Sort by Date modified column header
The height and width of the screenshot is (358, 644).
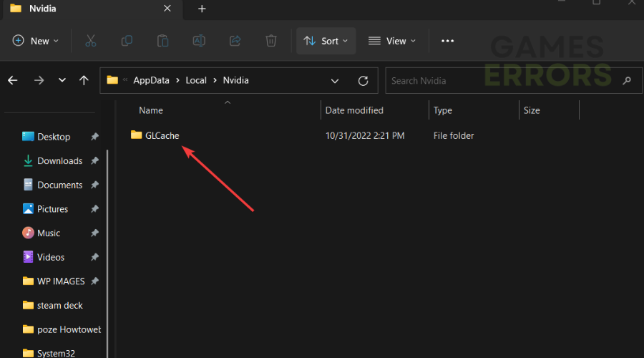(354, 110)
